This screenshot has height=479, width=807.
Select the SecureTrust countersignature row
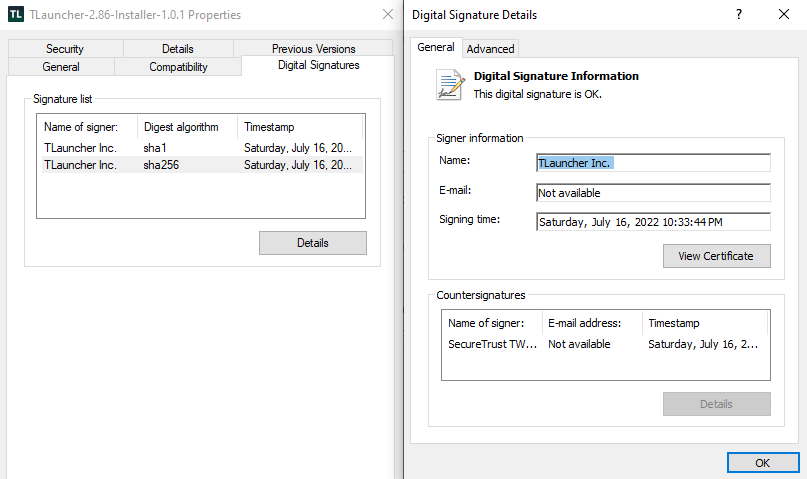[605, 344]
